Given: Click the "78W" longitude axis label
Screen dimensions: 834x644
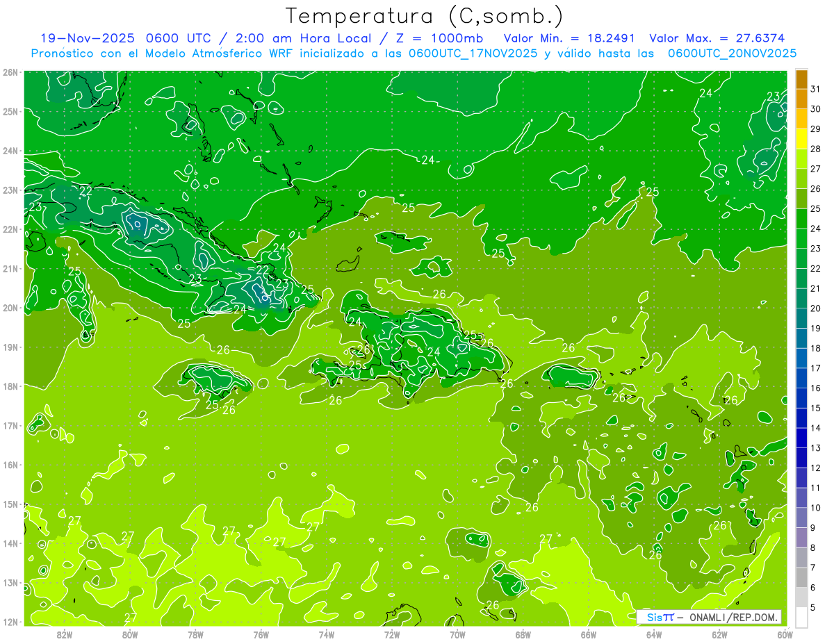Looking at the screenshot, I should tap(195, 634).
